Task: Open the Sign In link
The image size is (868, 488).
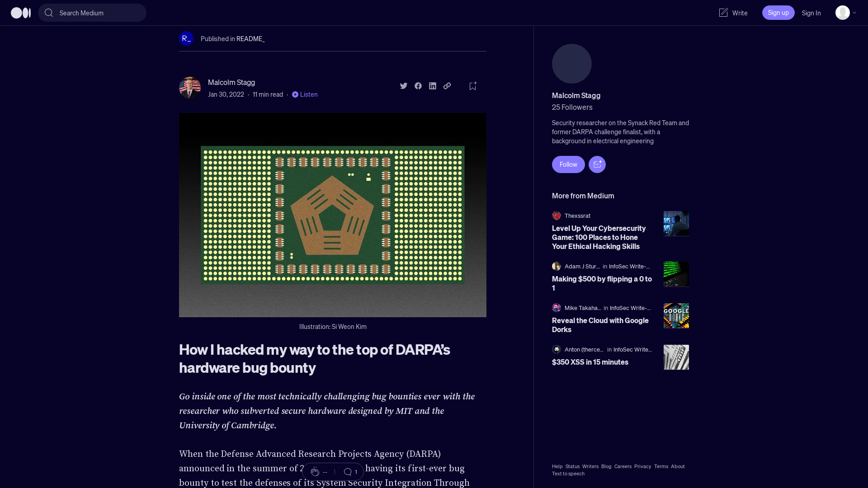Action: click(x=811, y=13)
